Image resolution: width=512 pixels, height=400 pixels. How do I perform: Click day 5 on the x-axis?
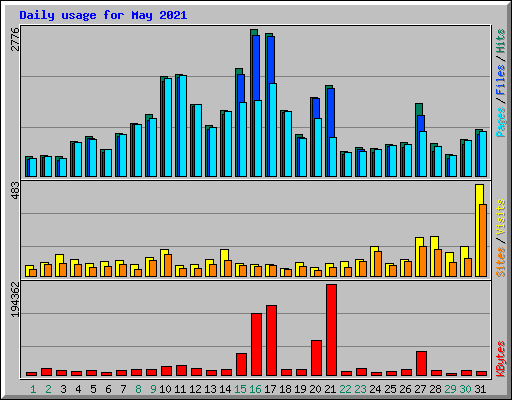93,389
